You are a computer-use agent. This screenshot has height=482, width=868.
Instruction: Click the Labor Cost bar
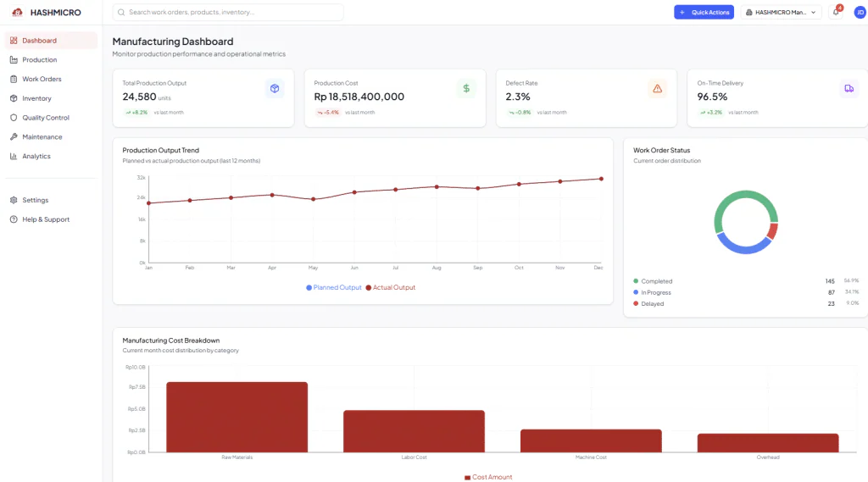pyautogui.click(x=414, y=431)
